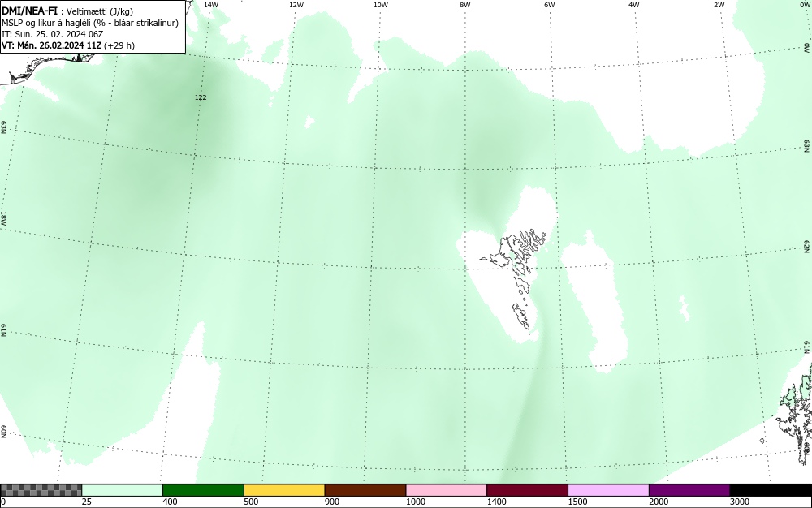This screenshot has width=812, height=508.
Task: Click the Iceland coastline outline at top-left
Action: tap(50, 68)
